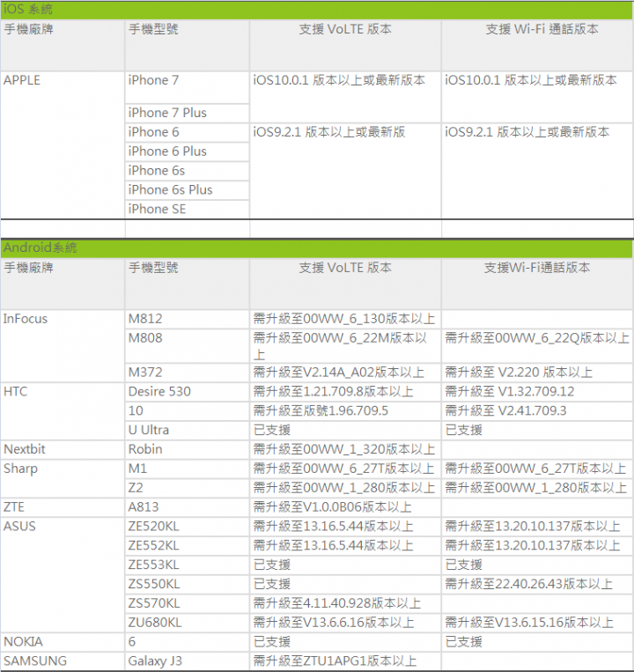The height and width of the screenshot is (672, 634).
Task: Click the 需升級至版號1.96.709.5 cell
Action: [x=345, y=411]
